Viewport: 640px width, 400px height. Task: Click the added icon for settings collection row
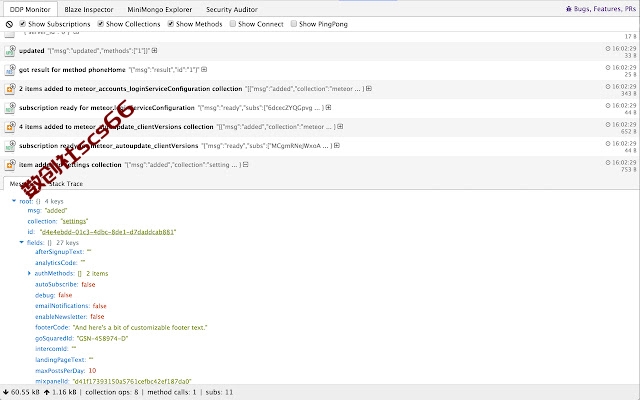tap(10, 165)
